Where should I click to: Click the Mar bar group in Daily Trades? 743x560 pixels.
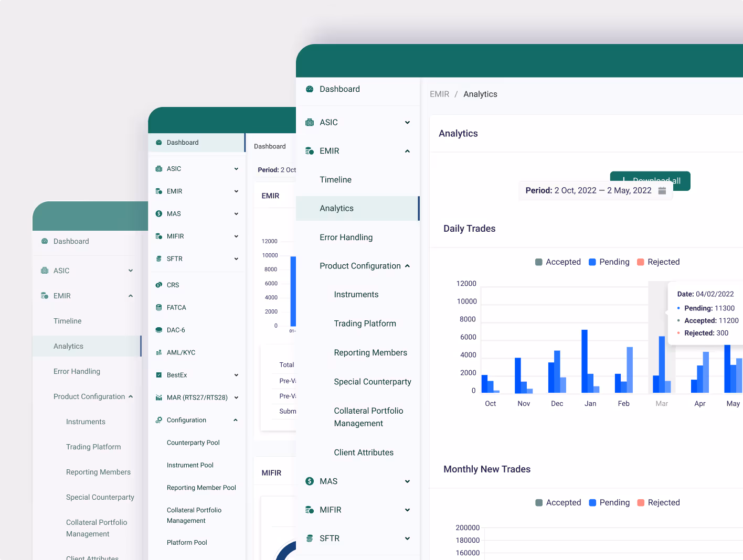[662, 364]
